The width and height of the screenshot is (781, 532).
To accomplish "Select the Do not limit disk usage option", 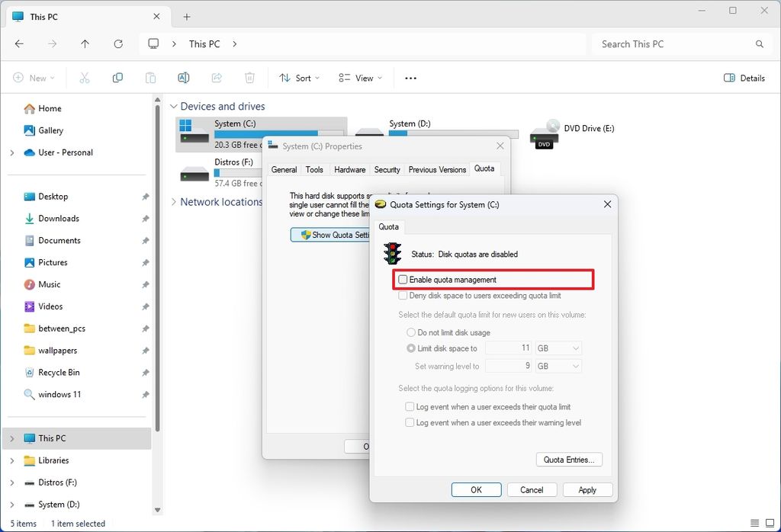I will pos(410,332).
